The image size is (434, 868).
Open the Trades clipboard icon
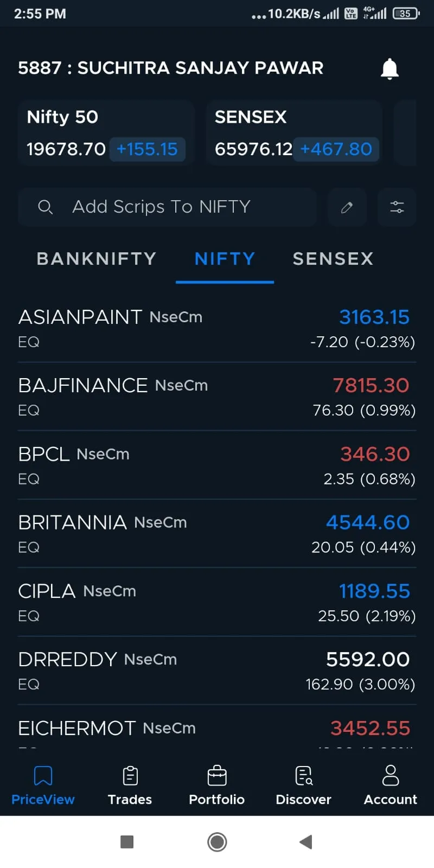coord(130,776)
